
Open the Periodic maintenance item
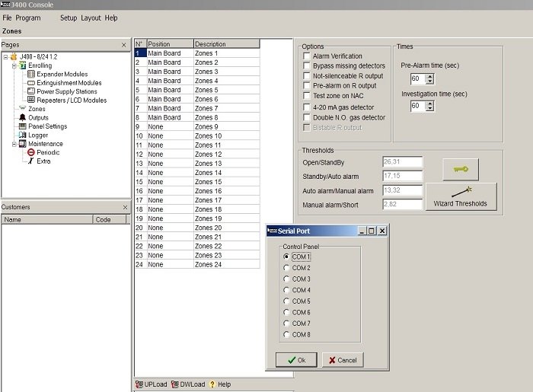[x=48, y=152]
